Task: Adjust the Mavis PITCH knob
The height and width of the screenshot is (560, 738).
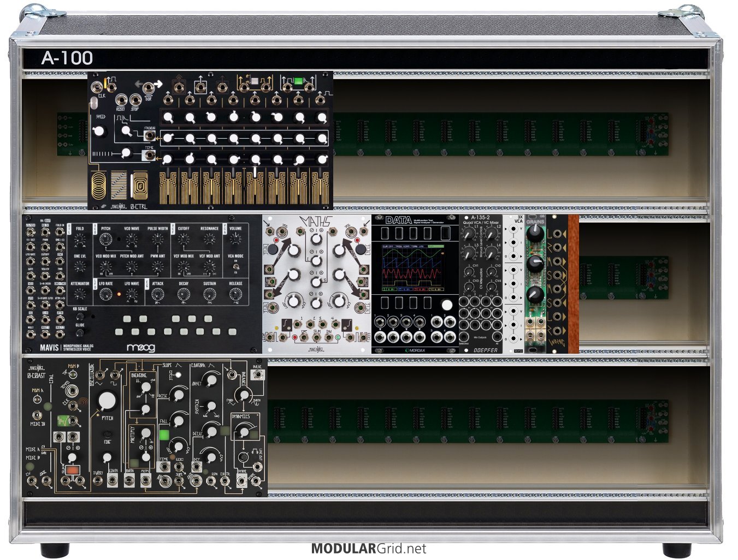Action: pyautogui.click(x=106, y=239)
